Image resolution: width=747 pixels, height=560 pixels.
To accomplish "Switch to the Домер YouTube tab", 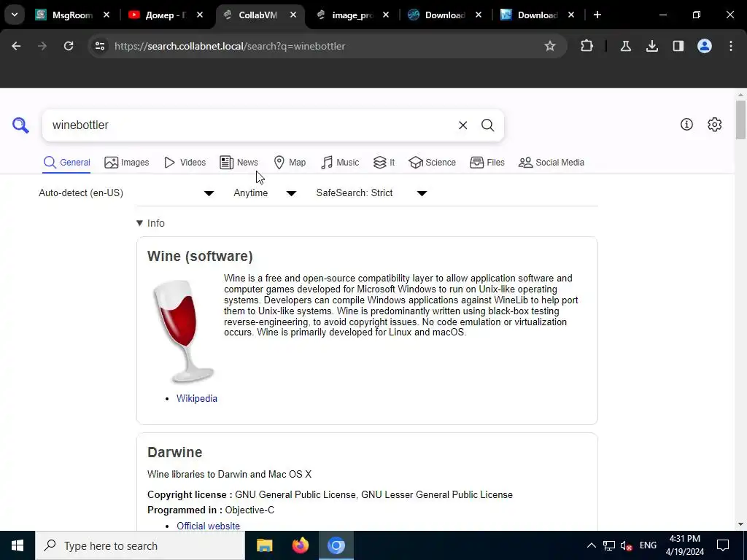I will coord(166,15).
